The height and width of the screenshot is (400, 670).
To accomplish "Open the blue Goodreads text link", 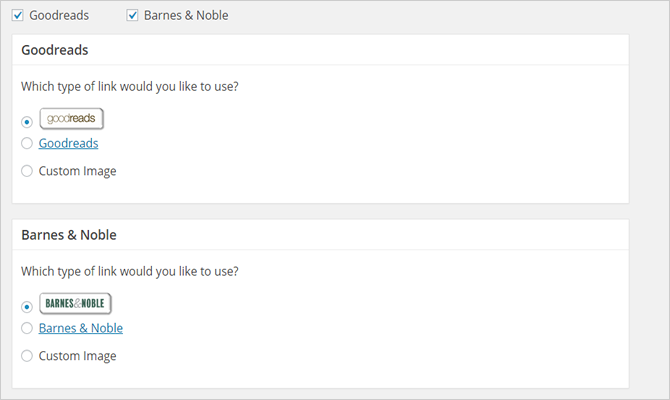I will tap(68, 143).
